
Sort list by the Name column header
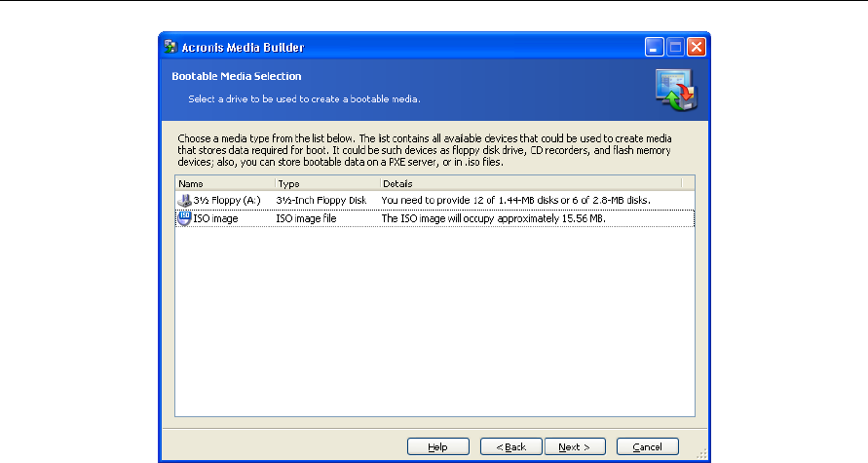tap(225, 183)
